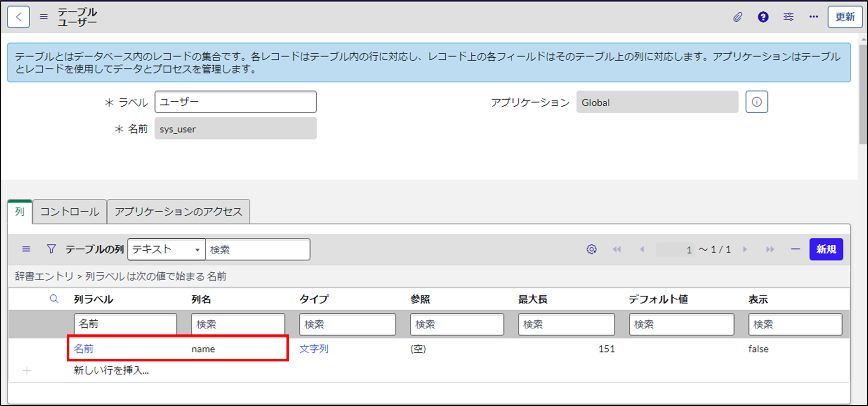Click the 更新 button to save
The height and width of the screenshot is (406, 868).
click(x=845, y=17)
